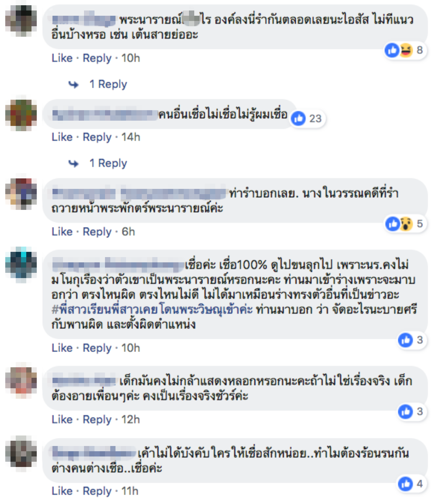Click the wow reaction emoji with 5 reactions
The width and height of the screenshot is (448, 503).
[406, 224]
